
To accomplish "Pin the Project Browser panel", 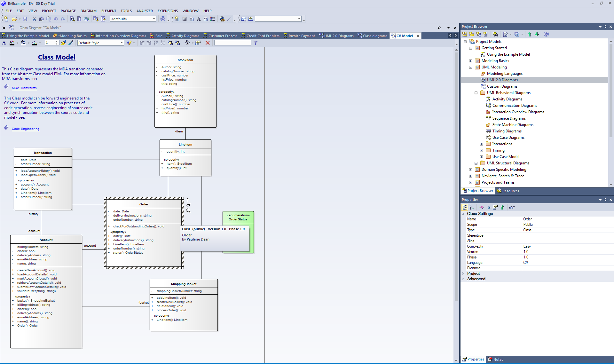I will (605, 27).
